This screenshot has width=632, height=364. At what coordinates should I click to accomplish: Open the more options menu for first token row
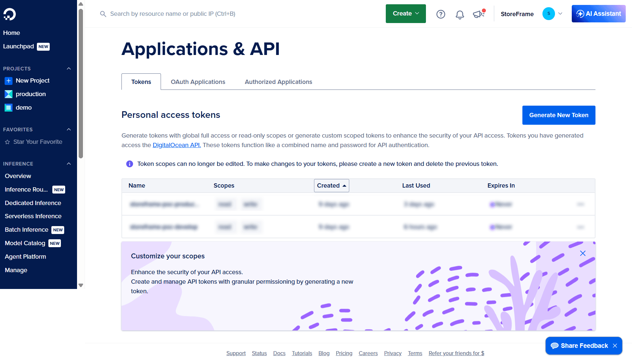point(581,204)
